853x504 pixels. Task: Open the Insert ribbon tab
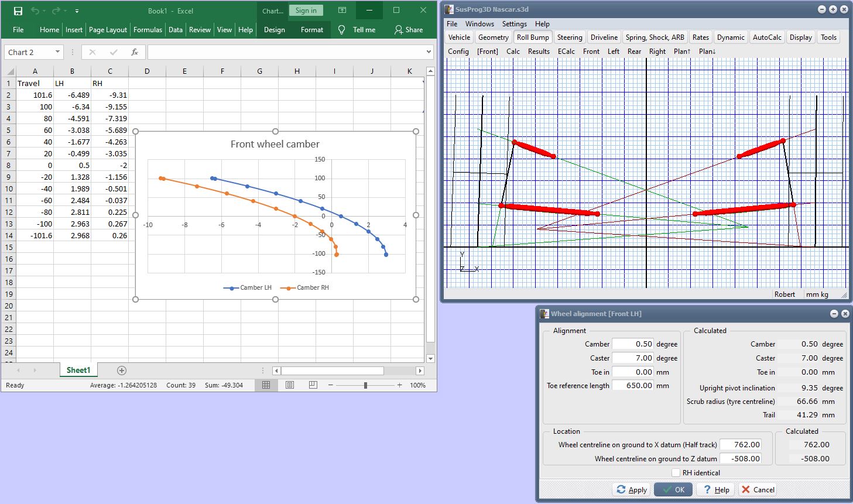point(74,30)
